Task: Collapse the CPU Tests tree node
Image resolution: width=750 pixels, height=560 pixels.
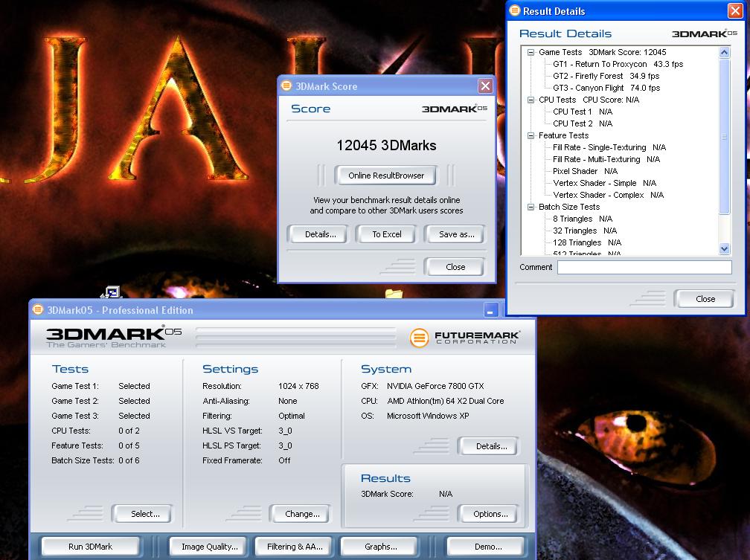Action: 531,100
